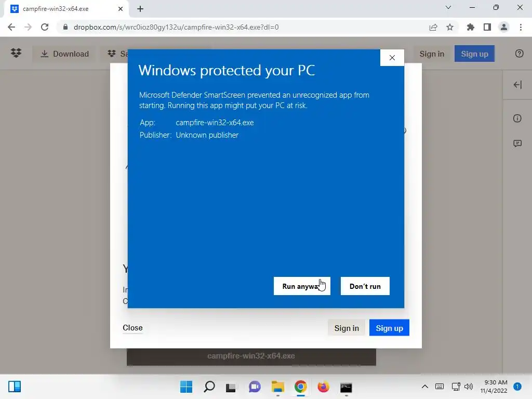Screen dimensions: 532x399
Task: Toggle Chrome side panel icon
Action: click(487, 27)
